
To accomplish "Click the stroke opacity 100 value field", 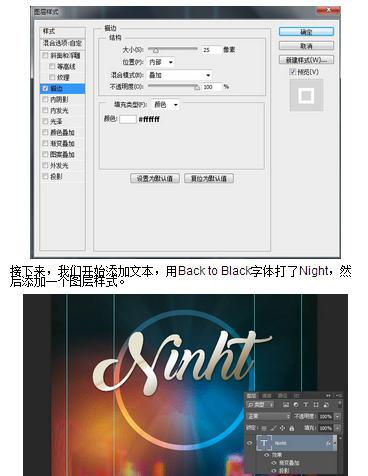I will point(212,87).
